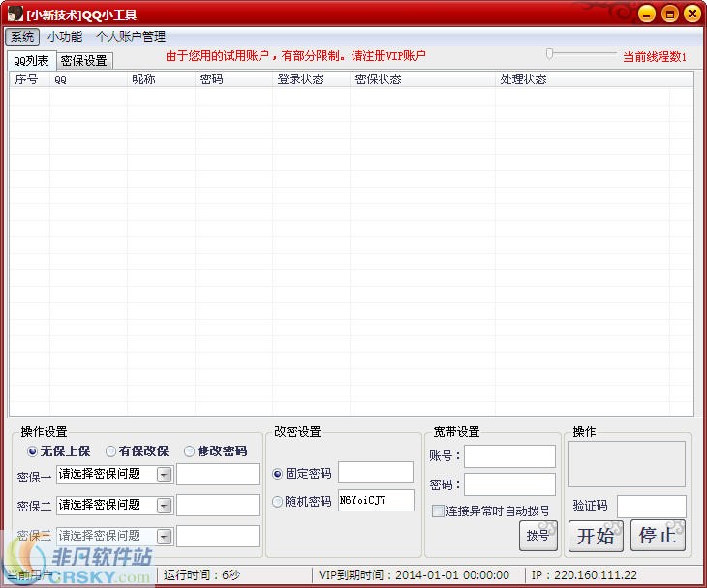Screen dimensions: 707x588
Task: Click the 处理状态 column header
Action: coord(583,79)
